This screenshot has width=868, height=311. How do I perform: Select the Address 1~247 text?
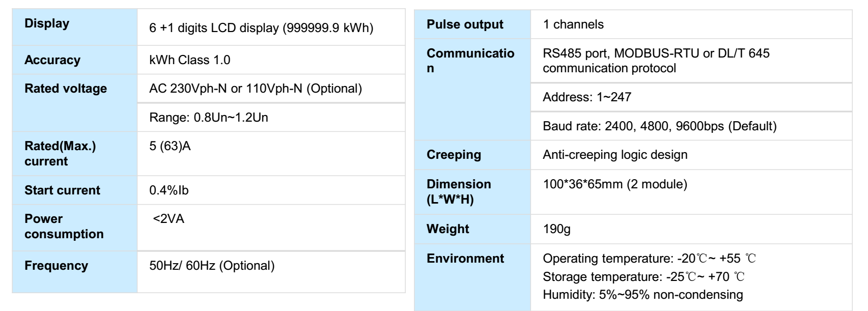point(587,97)
